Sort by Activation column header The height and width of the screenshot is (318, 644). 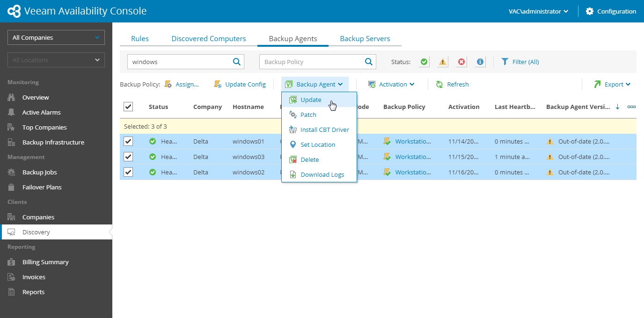click(464, 107)
